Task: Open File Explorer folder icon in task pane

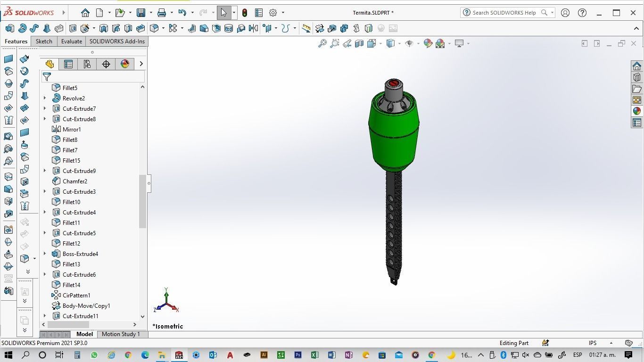Action: 637,89
